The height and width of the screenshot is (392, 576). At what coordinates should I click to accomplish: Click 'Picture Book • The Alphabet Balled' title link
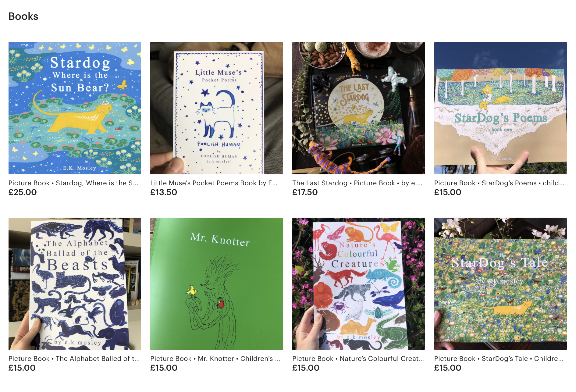point(74,358)
